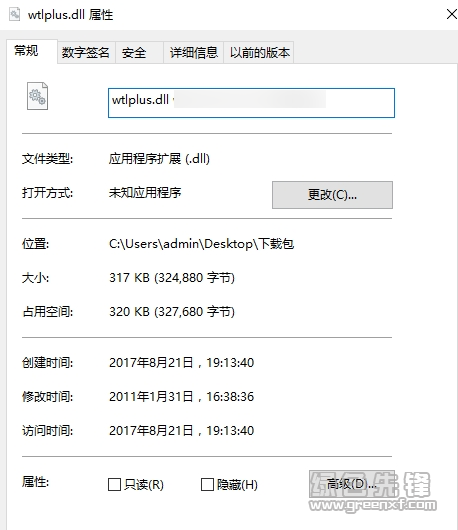Image resolution: width=458 pixels, height=530 pixels.
Task: Open the 安全 security tab
Action: 139,52
